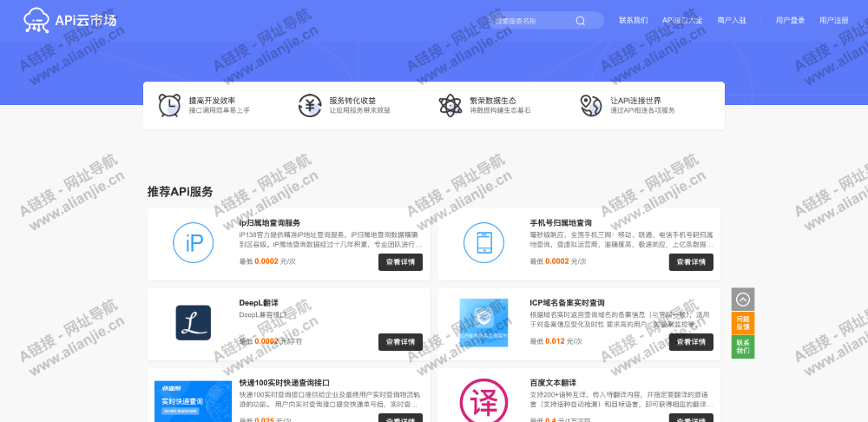
Task: Click the 让API连接世界 heading
Action: click(635, 101)
